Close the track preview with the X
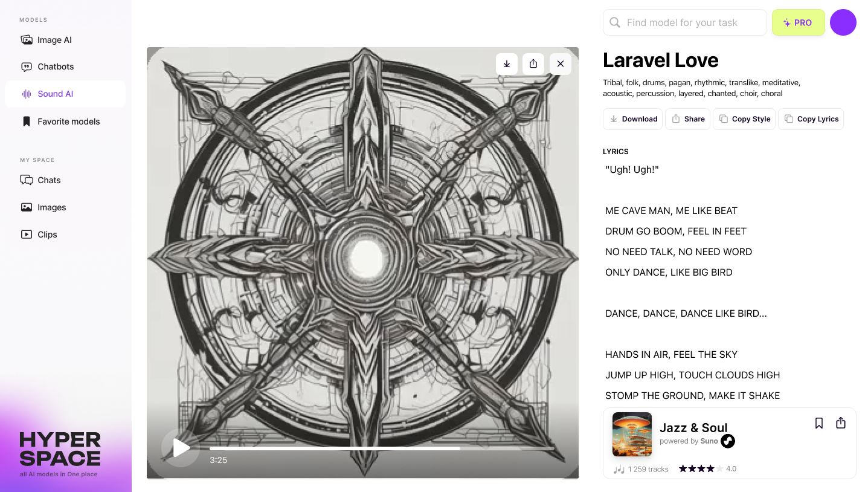Viewport: 868px width, 492px height. [561, 63]
